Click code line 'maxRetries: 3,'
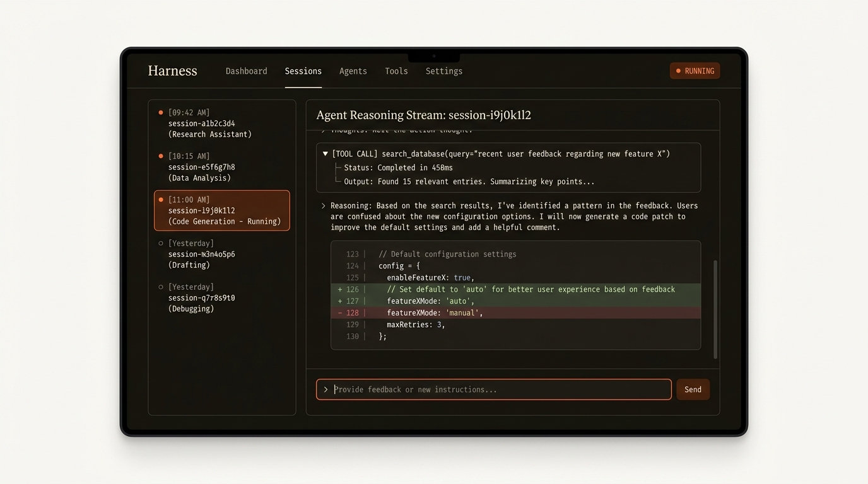The image size is (868, 484). pos(416,325)
